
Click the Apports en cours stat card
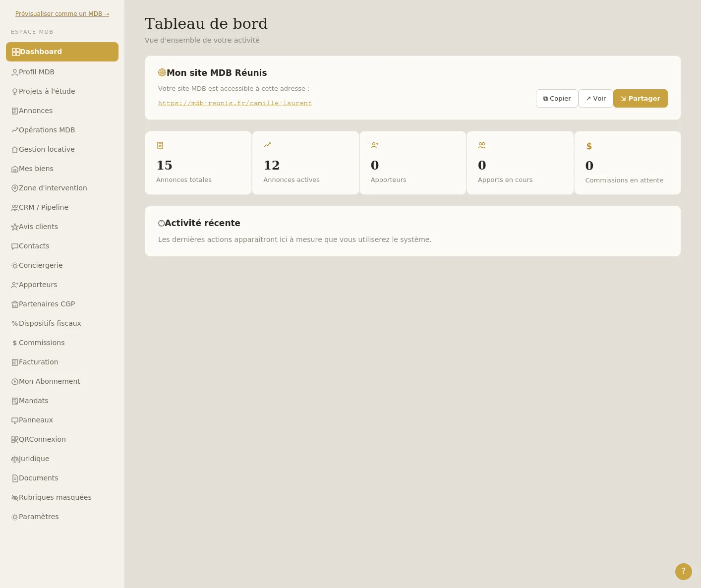pyautogui.click(x=520, y=163)
